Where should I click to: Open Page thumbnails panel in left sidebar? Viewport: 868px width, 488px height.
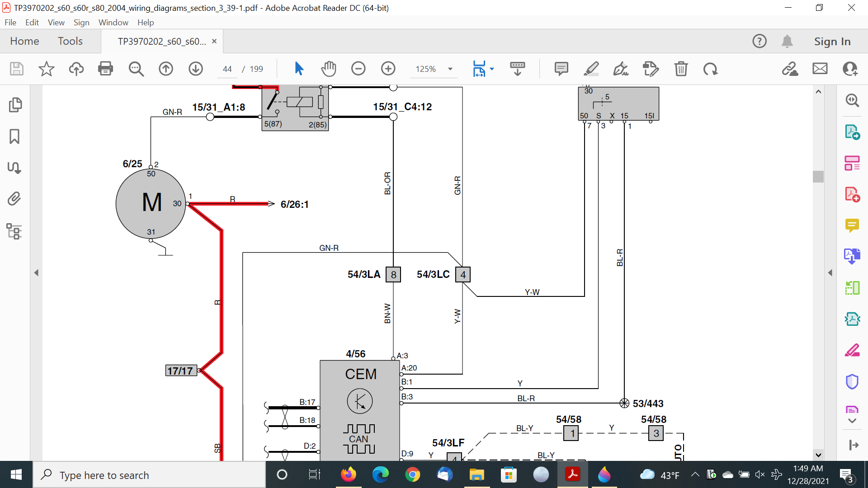15,105
